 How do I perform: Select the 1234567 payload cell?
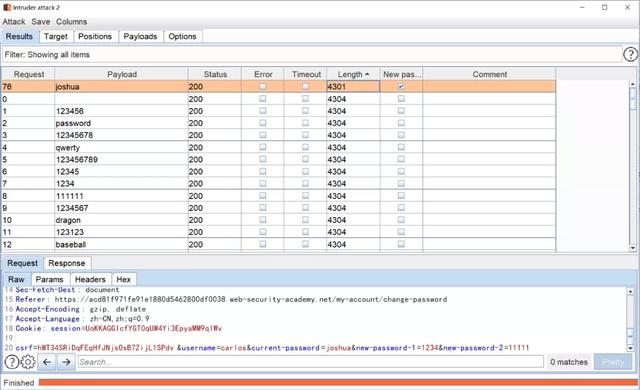click(x=122, y=208)
